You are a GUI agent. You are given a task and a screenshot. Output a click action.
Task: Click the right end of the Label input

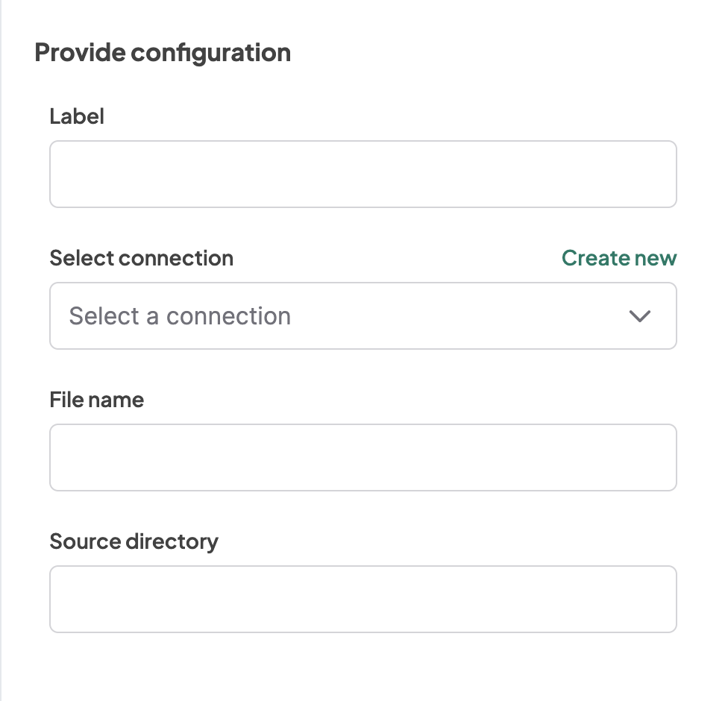coord(664,175)
